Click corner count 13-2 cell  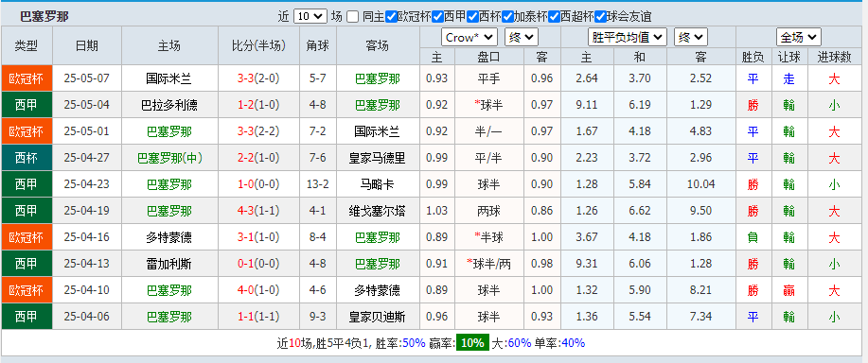318,184
